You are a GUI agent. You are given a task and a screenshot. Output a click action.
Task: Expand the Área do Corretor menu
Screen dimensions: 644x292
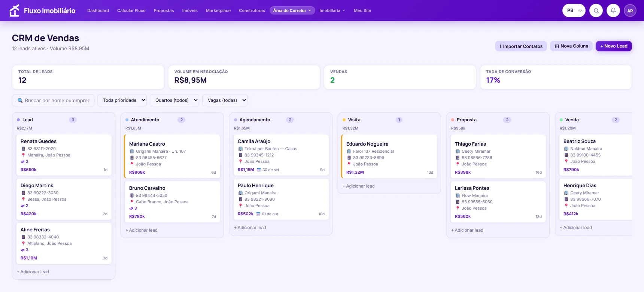click(292, 10)
